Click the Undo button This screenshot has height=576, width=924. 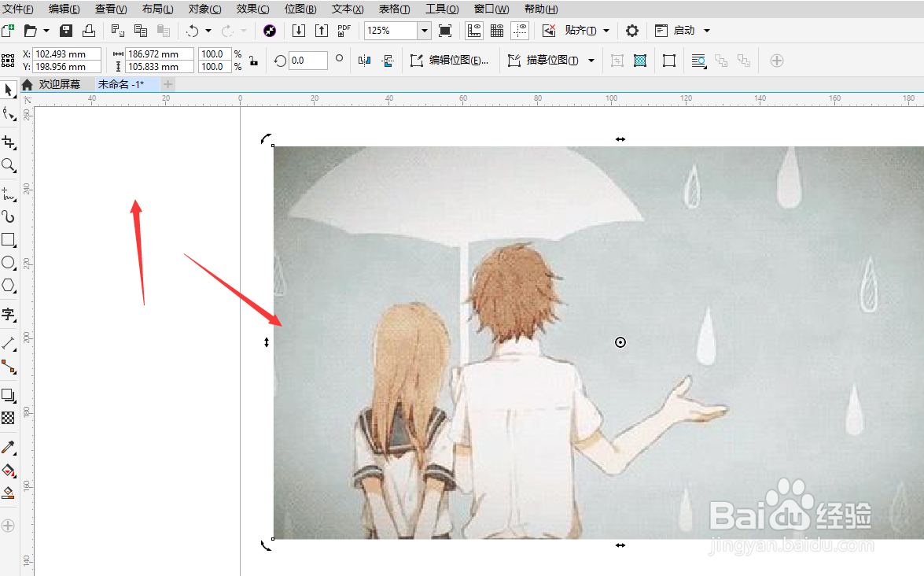[193, 31]
